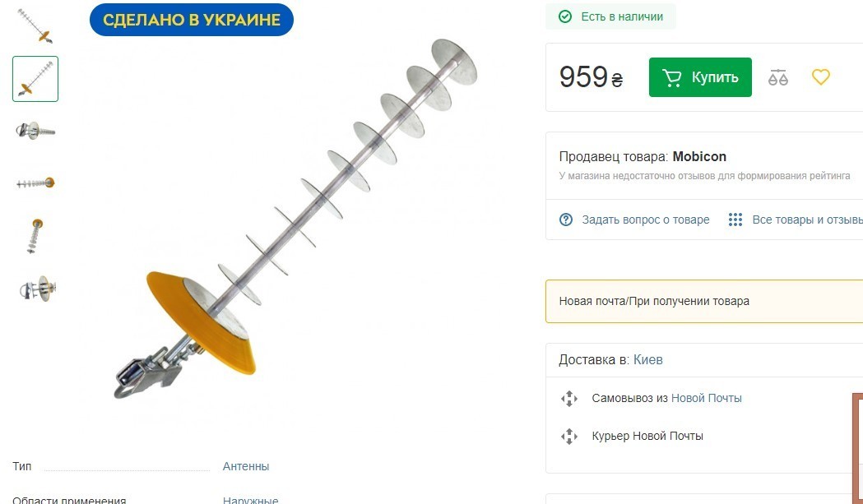Viewport: 863px width, 504px height.
Task: Click the courier delivery icon
Action: [x=569, y=437]
